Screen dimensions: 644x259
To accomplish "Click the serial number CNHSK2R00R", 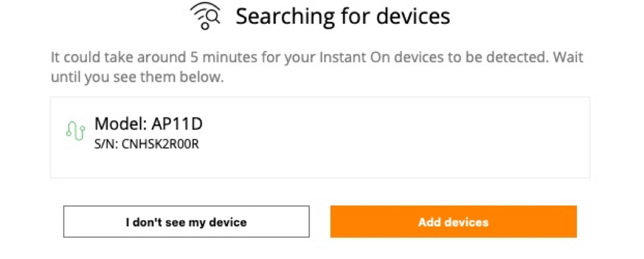I will pos(160,145).
